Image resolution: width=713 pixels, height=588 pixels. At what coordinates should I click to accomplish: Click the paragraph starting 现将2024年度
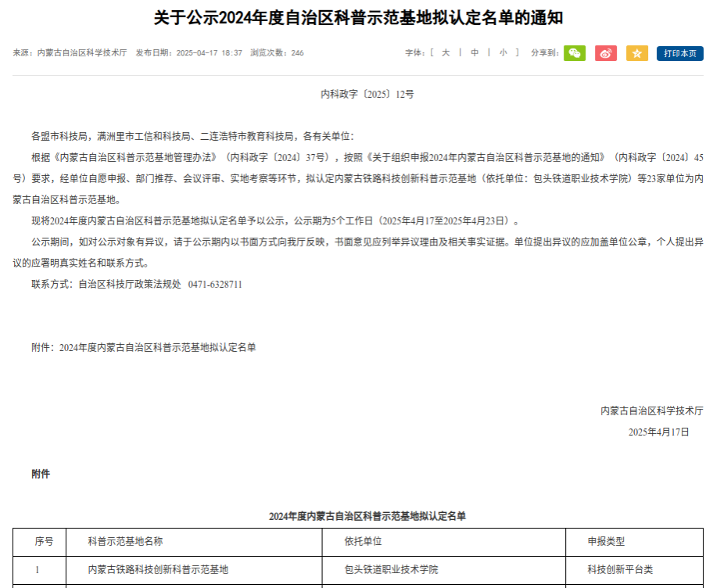(275, 220)
